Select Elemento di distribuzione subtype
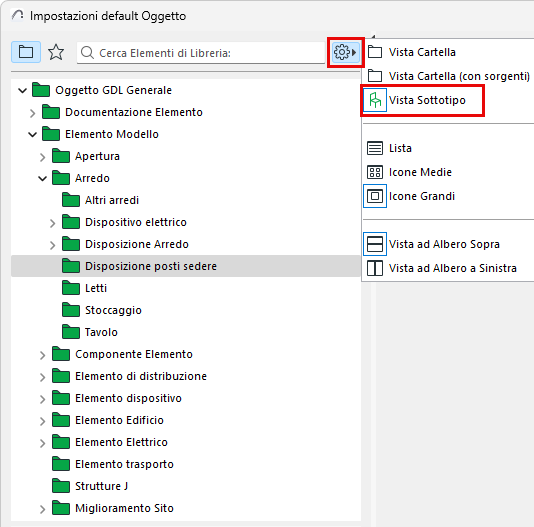The height and width of the screenshot is (527, 534). (141, 376)
